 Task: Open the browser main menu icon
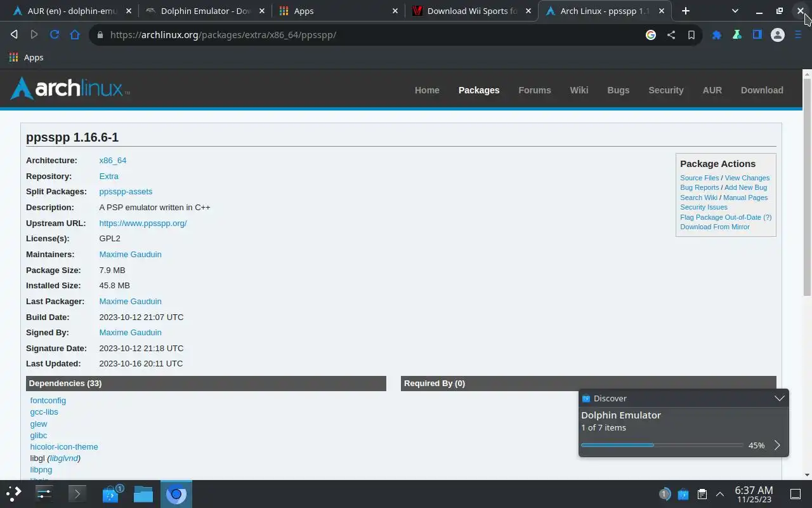(798, 35)
